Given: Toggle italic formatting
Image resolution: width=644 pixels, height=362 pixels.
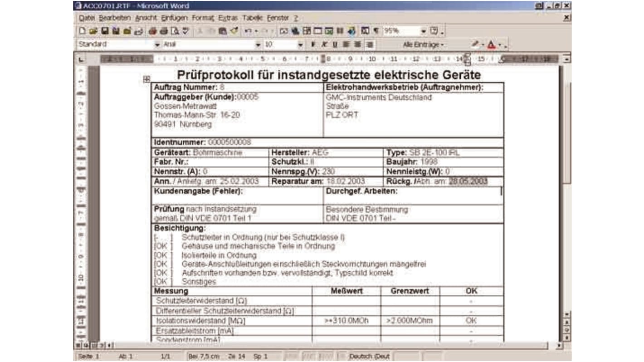Looking at the screenshot, I should click(324, 44).
